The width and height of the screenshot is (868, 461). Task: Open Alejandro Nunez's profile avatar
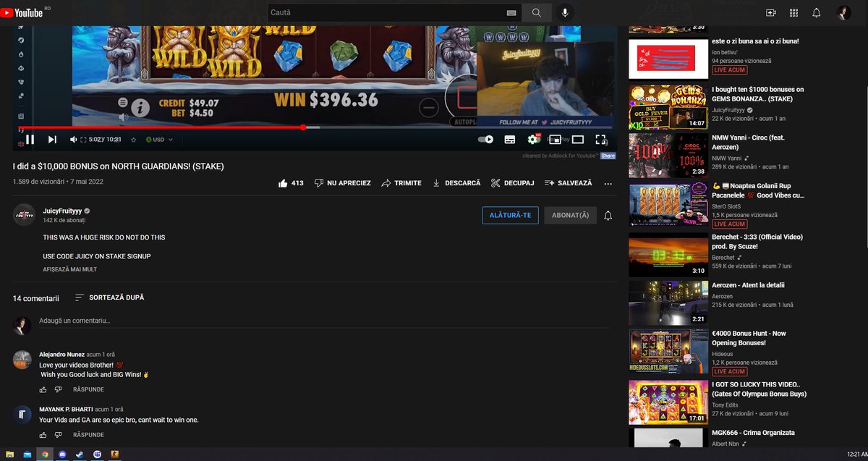pos(22,360)
